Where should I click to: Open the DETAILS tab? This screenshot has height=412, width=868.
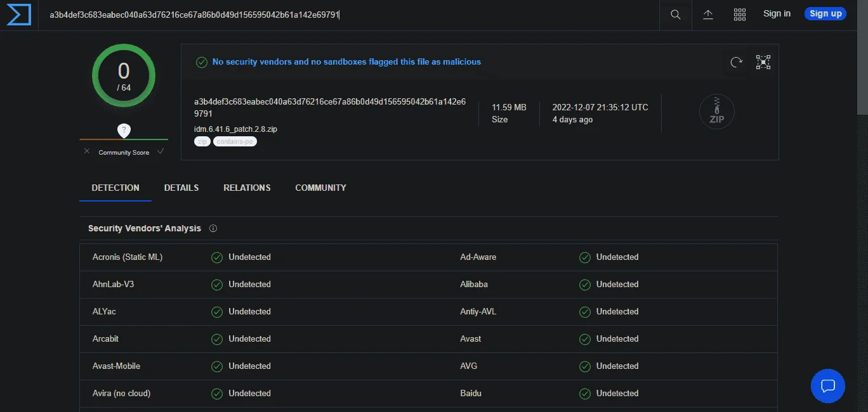(x=181, y=188)
